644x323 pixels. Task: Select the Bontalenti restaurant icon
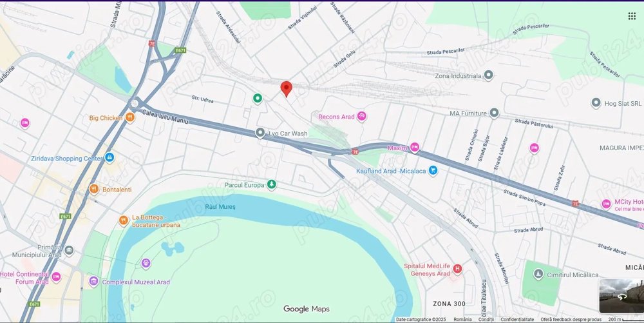[x=94, y=189]
